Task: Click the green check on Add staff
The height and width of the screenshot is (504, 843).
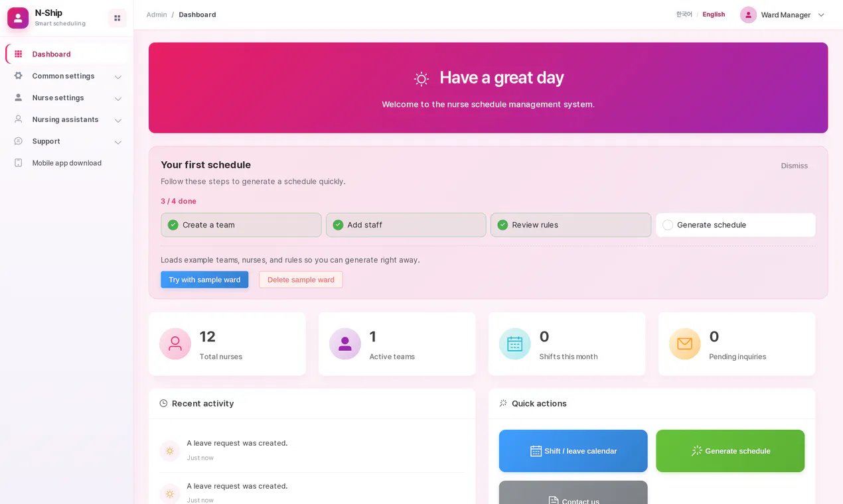Action: point(338,225)
